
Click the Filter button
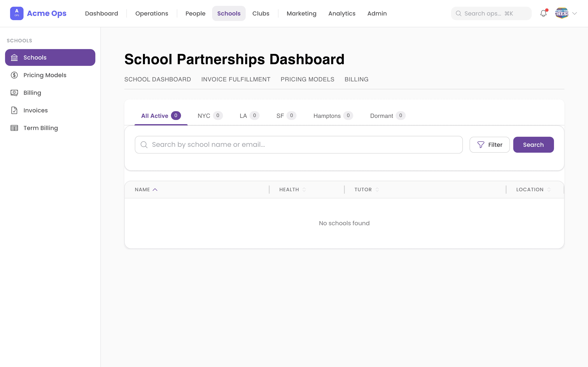(490, 144)
